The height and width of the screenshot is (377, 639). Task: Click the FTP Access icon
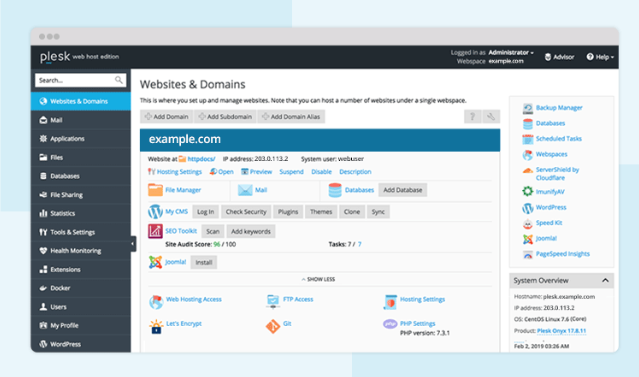(273, 302)
